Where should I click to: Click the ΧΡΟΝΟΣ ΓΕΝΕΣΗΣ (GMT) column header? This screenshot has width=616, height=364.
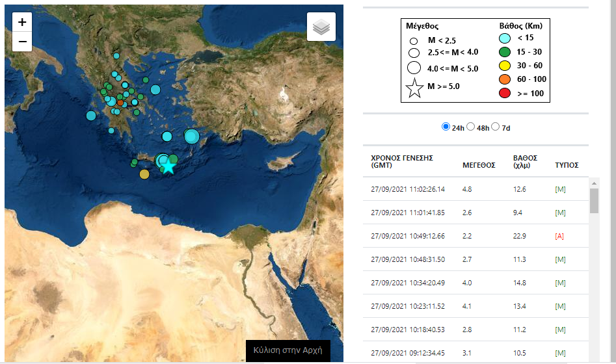[x=401, y=161]
